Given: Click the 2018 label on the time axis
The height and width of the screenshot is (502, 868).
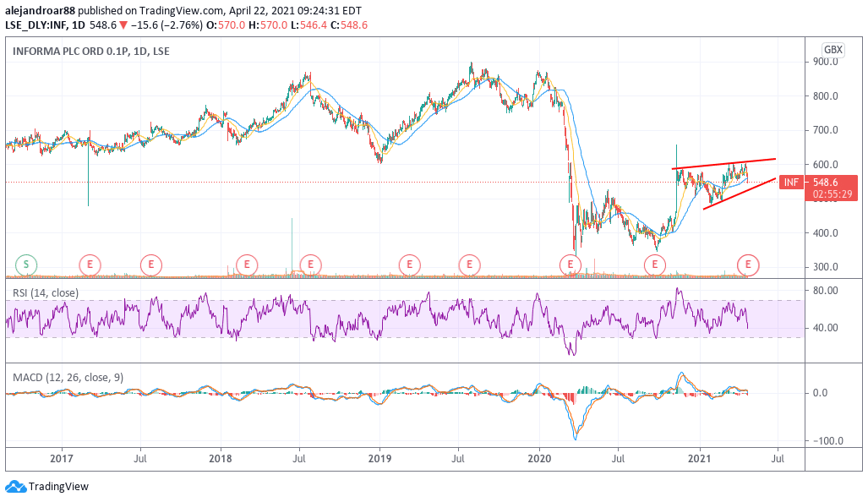Looking at the screenshot, I should (221, 459).
